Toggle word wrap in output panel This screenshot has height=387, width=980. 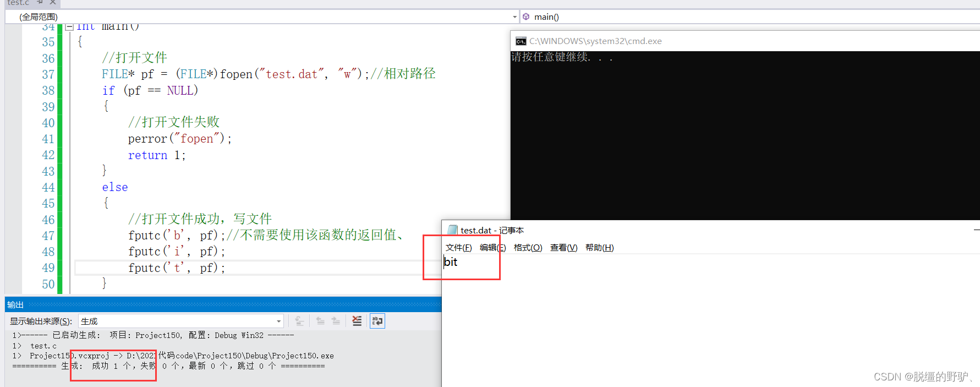click(x=377, y=321)
